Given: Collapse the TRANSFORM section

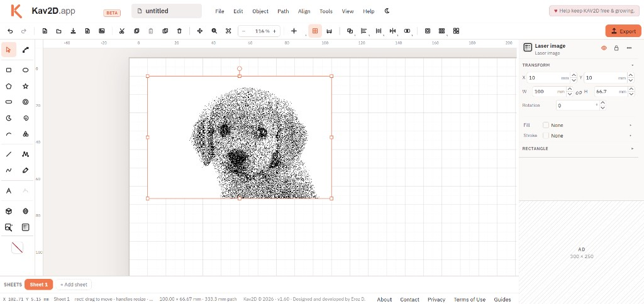Looking at the screenshot, I should 633,65.
